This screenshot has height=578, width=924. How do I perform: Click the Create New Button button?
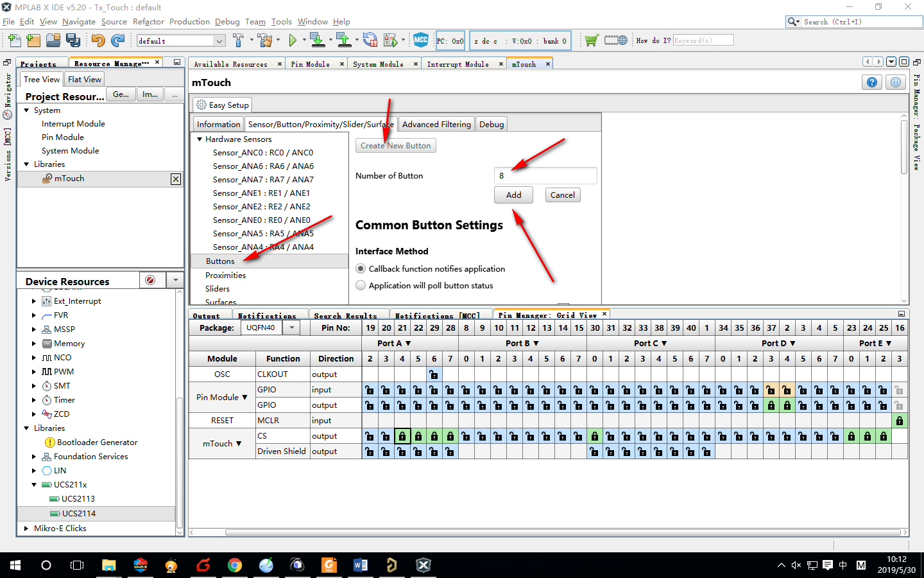point(395,146)
